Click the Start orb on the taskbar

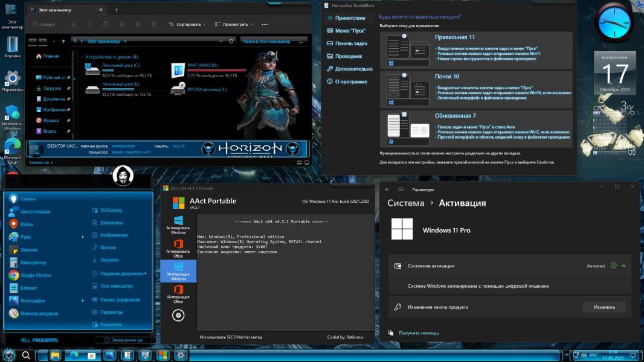[x=8, y=355]
